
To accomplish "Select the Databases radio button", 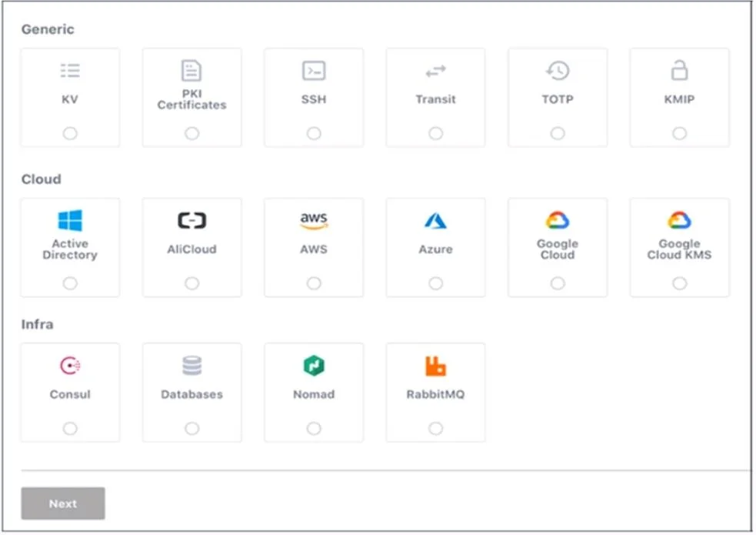I will (192, 429).
